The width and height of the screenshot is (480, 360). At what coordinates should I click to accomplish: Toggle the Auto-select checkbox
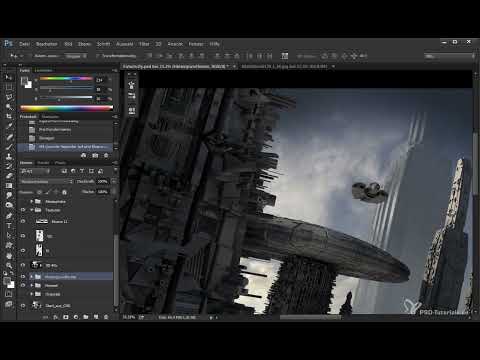click(x=31, y=56)
